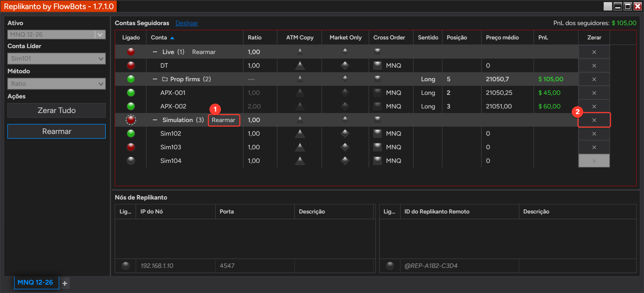Toggle ATM Copy triangle for Sim103

click(x=300, y=147)
